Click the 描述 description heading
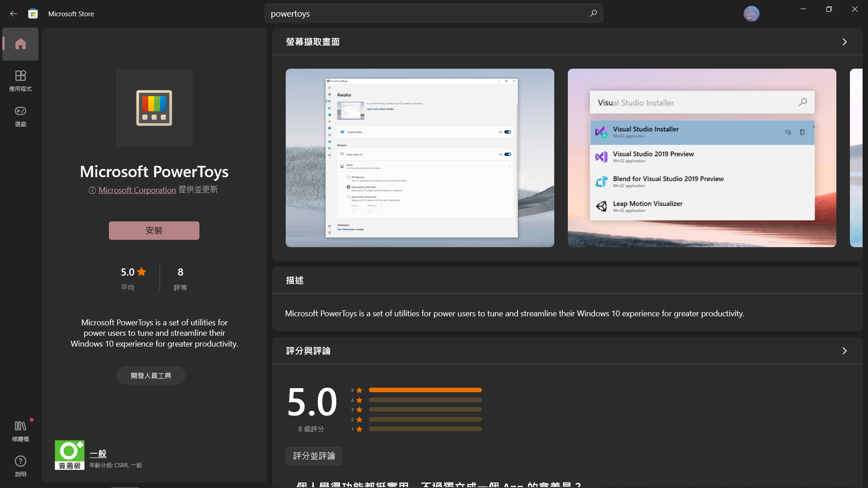This screenshot has height=488, width=868. (x=295, y=281)
